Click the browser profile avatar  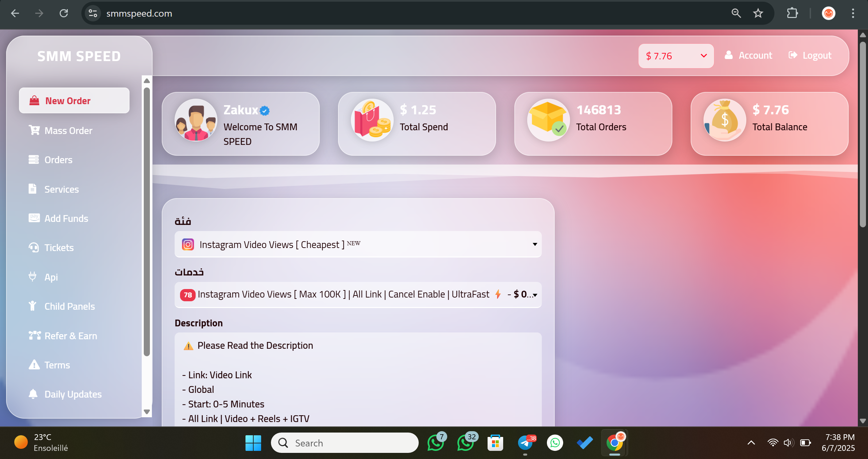(x=829, y=13)
